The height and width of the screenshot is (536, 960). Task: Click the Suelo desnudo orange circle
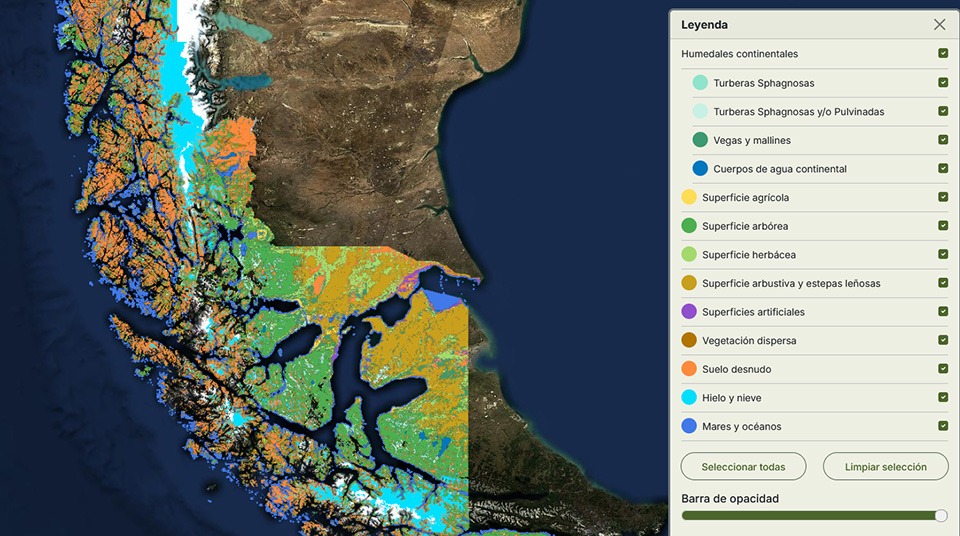689,369
